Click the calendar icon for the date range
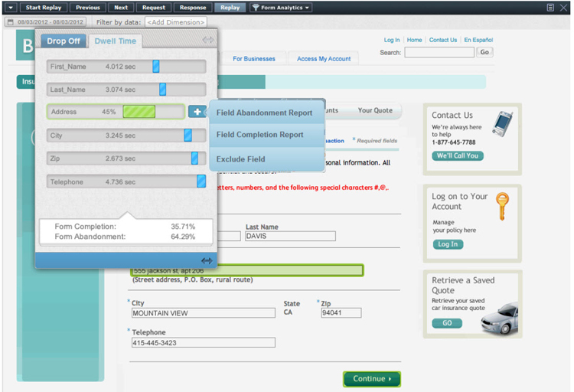The image size is (574, 392). click(x=10, y=22)
